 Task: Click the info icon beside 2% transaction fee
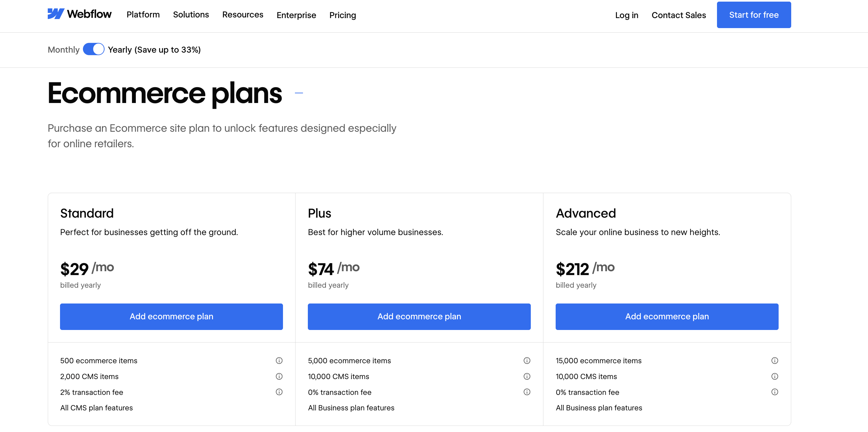click(x=279, y=392)
